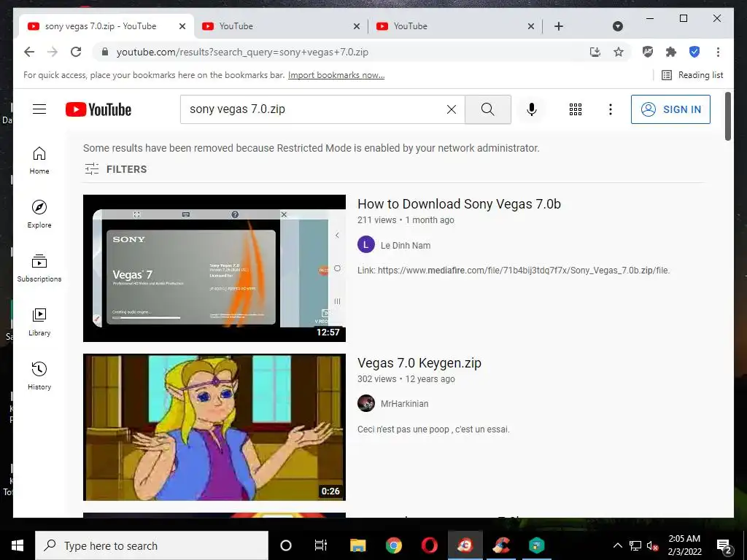Screen dimensions: 747x560
Task: Click install app icon in address bar
Action: pyautogui.click(x=595, y=52)
